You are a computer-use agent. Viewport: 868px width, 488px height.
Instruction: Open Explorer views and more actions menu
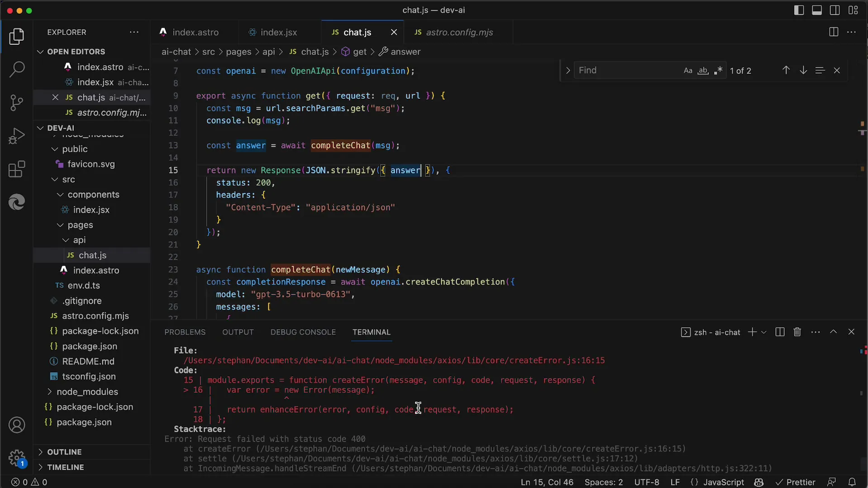(x=134, y=32)
